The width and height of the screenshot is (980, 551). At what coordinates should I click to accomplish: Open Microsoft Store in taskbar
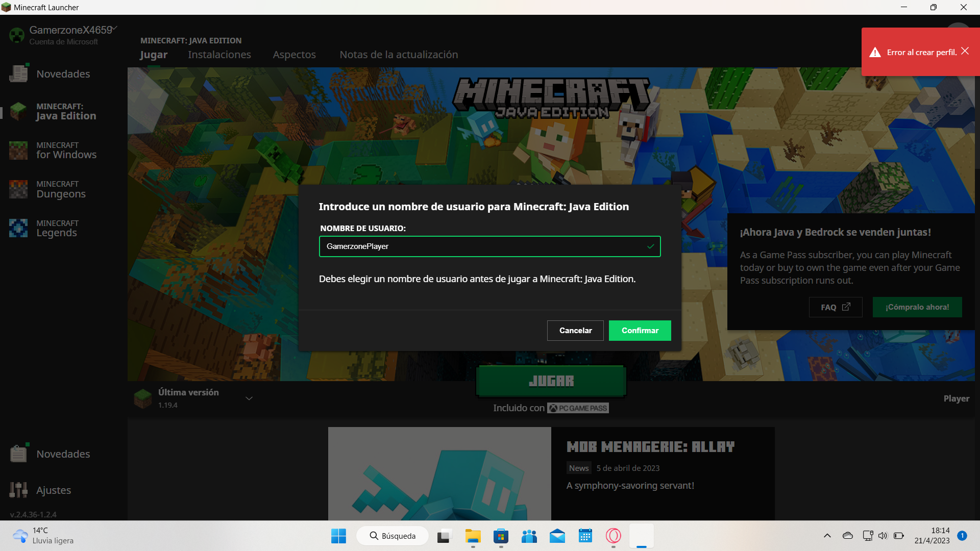501,536
